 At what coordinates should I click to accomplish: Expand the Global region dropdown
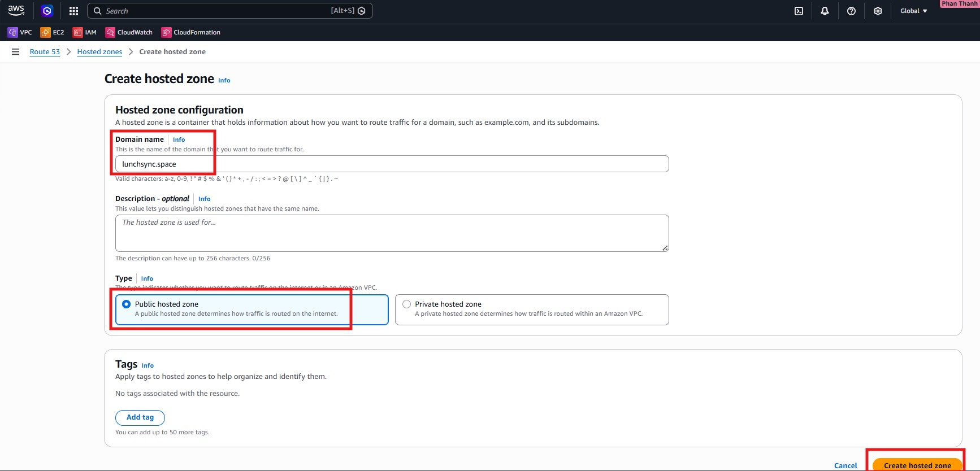913,11
